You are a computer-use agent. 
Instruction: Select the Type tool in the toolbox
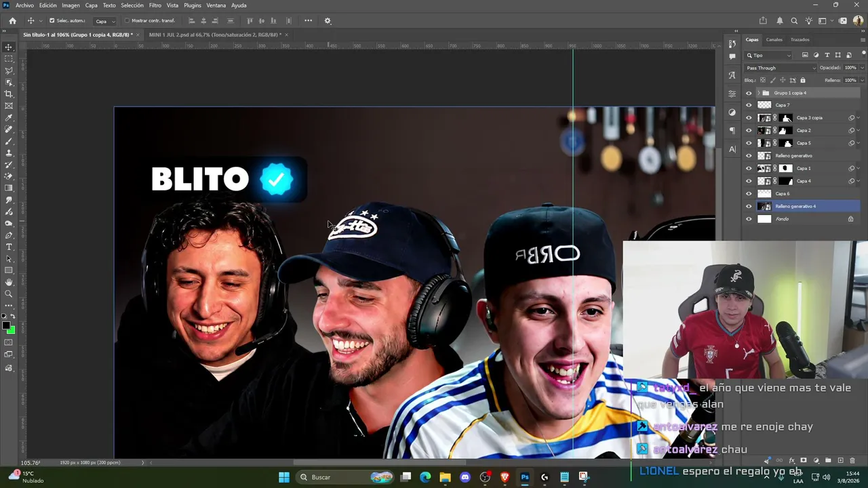[9, 247]
